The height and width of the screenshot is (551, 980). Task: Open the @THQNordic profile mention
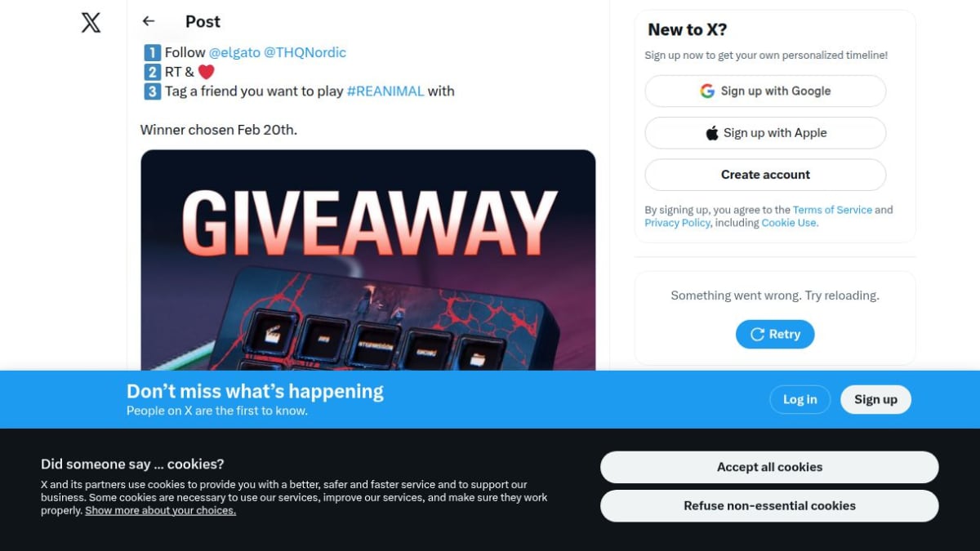tap(305, 52)
